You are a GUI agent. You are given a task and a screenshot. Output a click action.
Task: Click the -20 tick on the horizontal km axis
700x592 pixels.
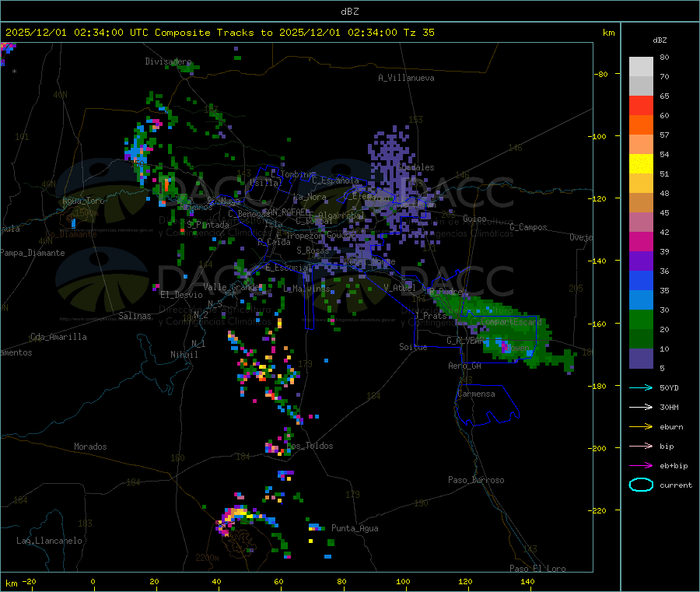click(29, 582)
